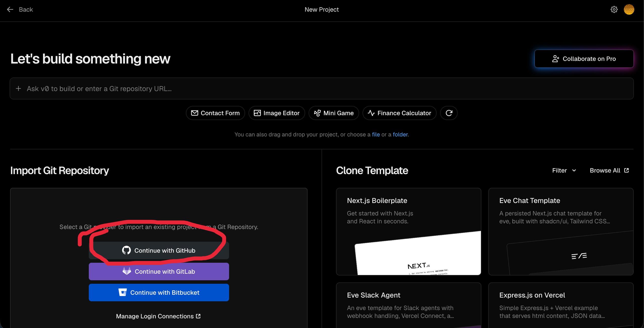Refresh the suggestion chips
The width and height of the screenshot is (644, 328).
pyautogui.click(x=449, y=113)
